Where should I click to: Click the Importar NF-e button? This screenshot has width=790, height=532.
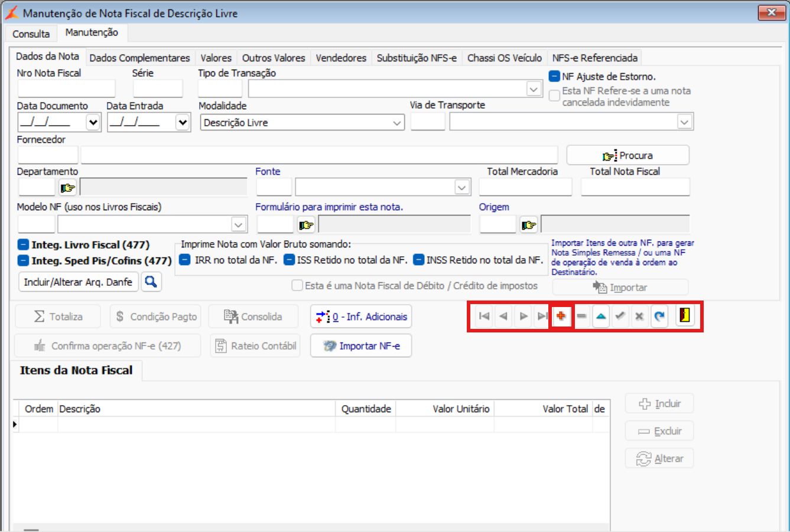(x=361, y=346)
